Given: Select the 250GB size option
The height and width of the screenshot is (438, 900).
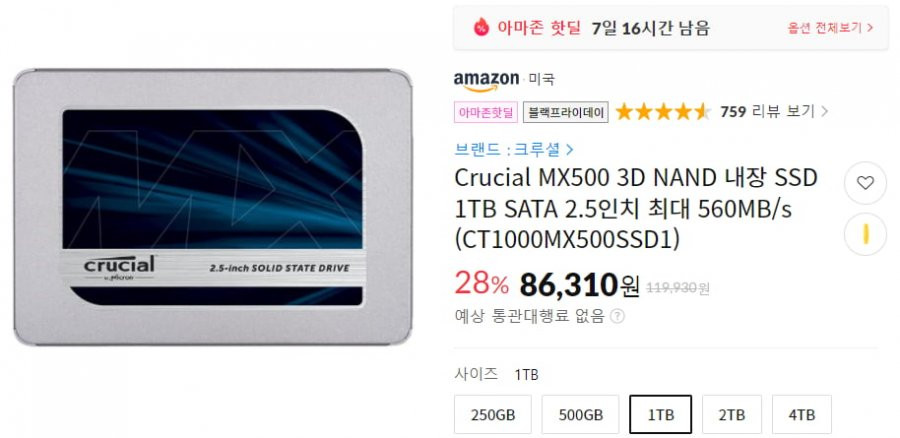Looking at the screenshot, I should pos(492,414).
